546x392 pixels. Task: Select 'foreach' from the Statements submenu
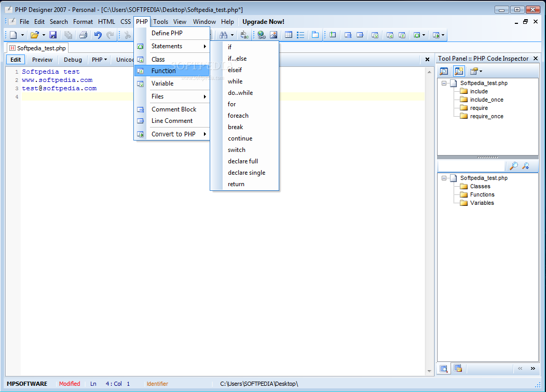[x=238, y=116]
